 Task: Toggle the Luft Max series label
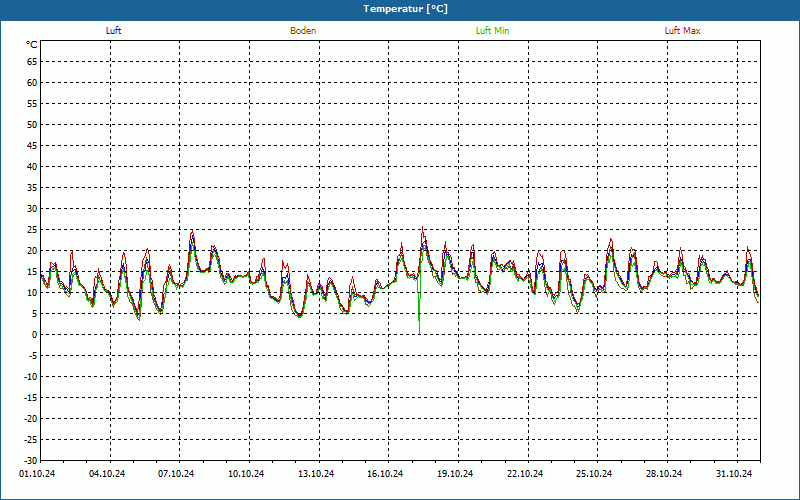682,31
